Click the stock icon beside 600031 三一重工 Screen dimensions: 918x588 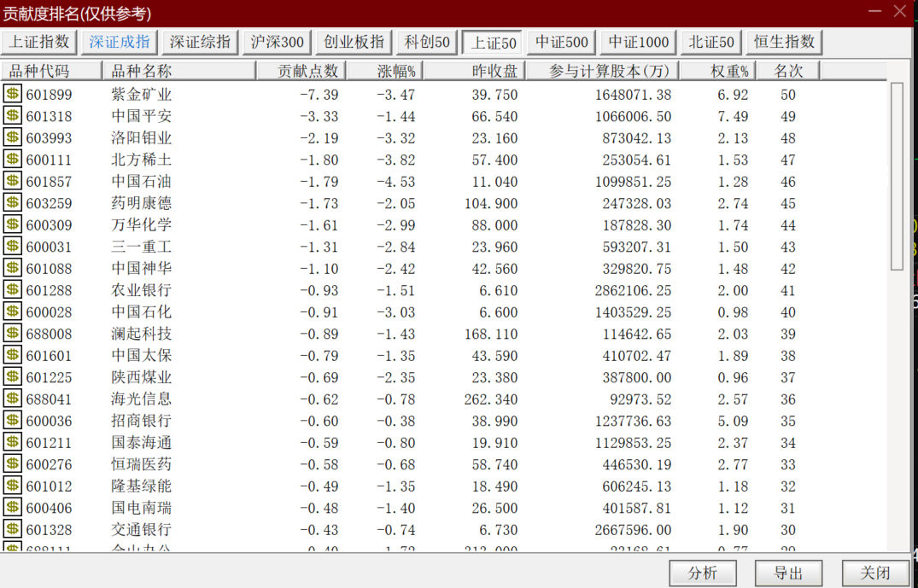tap(12, 246)
